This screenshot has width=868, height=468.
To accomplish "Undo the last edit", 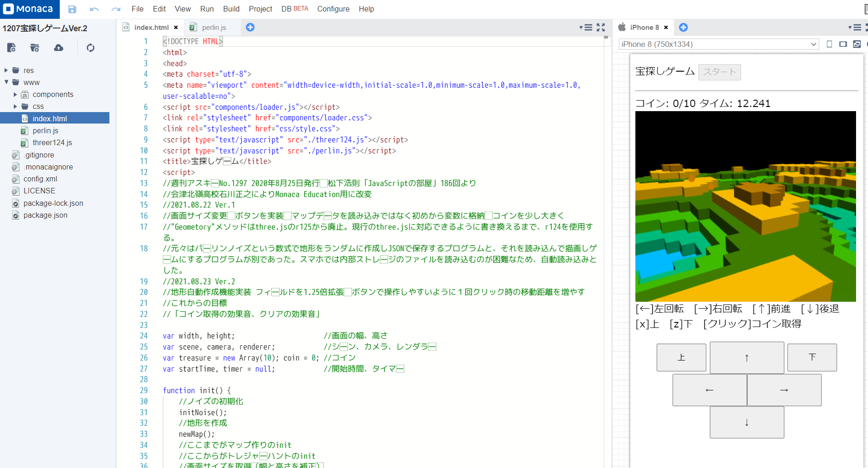I will click(x=94, y=9).
